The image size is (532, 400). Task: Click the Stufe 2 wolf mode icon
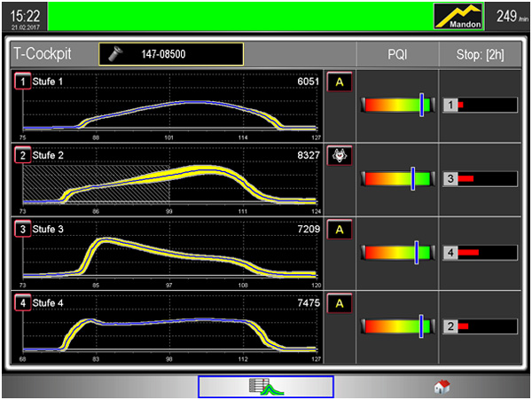click(x=340, y=156)
